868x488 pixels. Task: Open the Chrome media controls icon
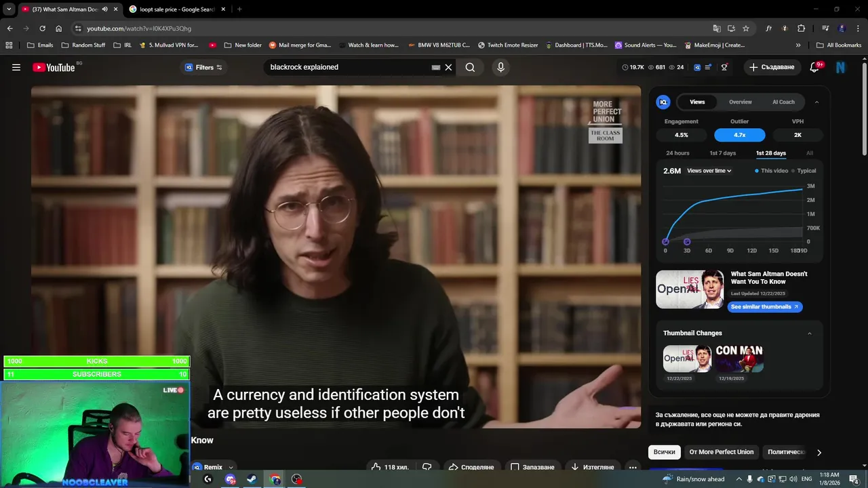tap(825, 28)
